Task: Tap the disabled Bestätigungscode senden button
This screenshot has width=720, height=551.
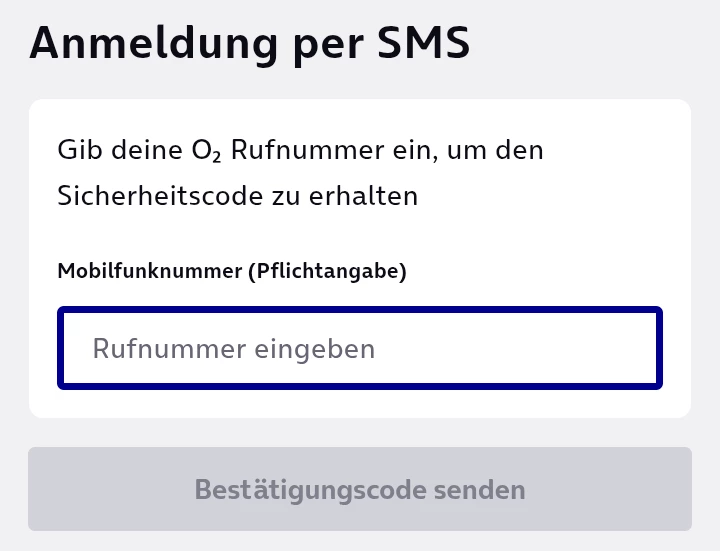Action: (x=360, y=490)
